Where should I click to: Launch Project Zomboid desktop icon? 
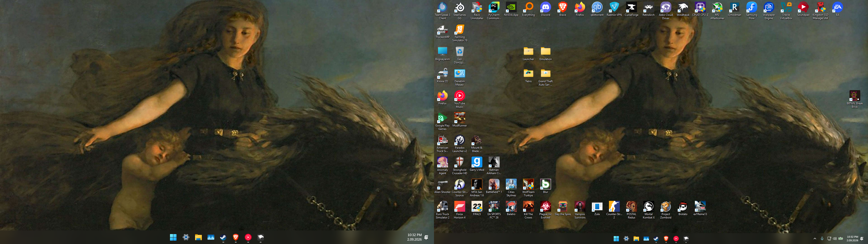666,210
